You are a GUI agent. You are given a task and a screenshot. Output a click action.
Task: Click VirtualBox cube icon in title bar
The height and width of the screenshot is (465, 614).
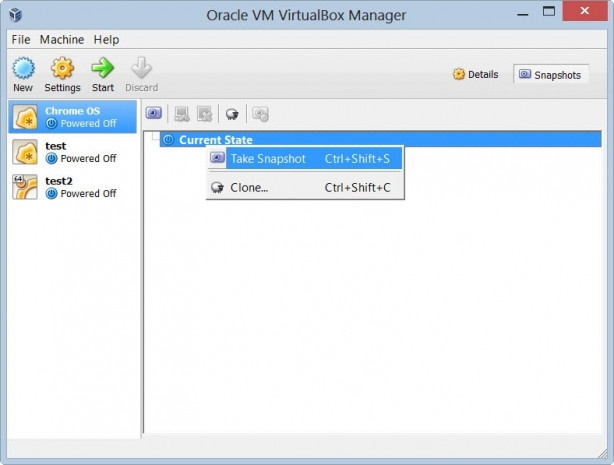tap(16, 15)
